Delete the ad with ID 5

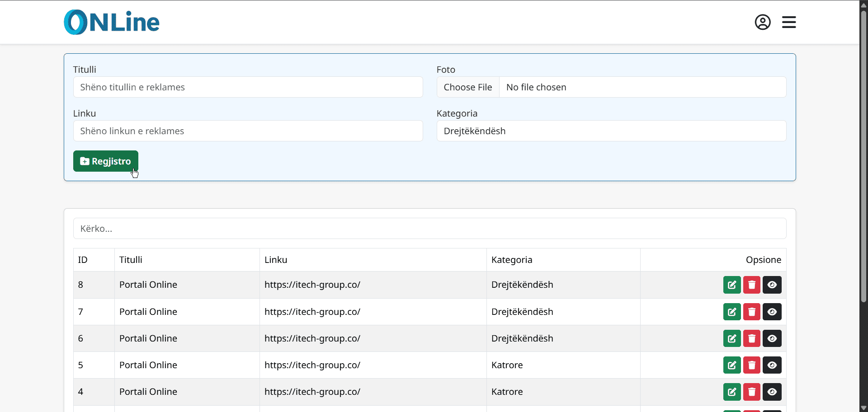point(751,365)
